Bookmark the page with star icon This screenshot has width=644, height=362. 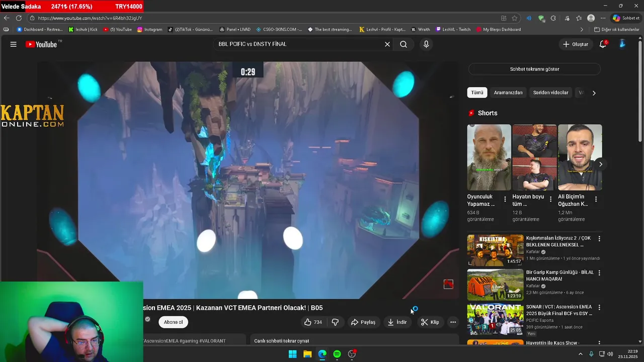[515, 18]
